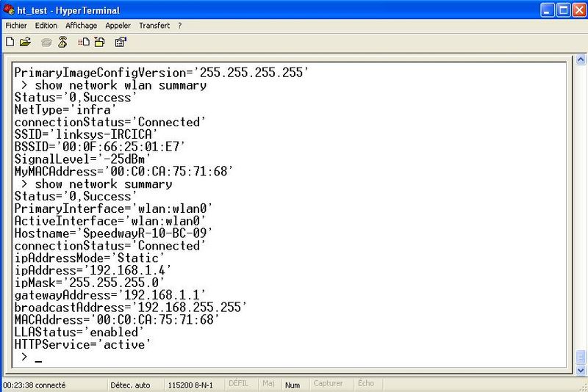Open the ? help menu
The width and height of the screenshot is (588, 392).
[179, 25]
